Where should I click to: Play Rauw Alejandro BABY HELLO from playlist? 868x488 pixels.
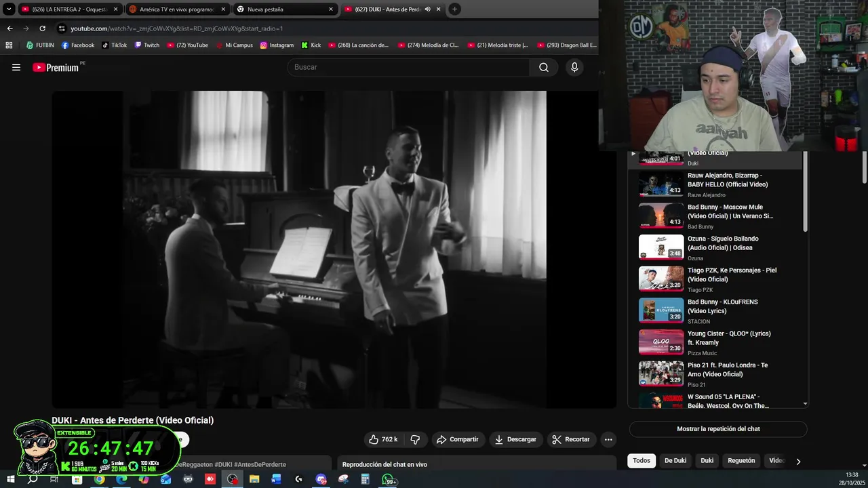715,184
